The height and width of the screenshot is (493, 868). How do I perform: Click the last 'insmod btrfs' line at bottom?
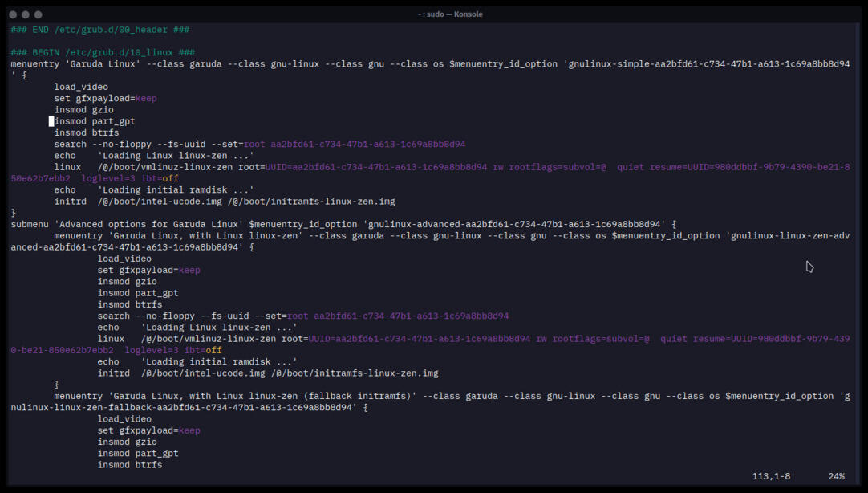click(x=129, y=466)
